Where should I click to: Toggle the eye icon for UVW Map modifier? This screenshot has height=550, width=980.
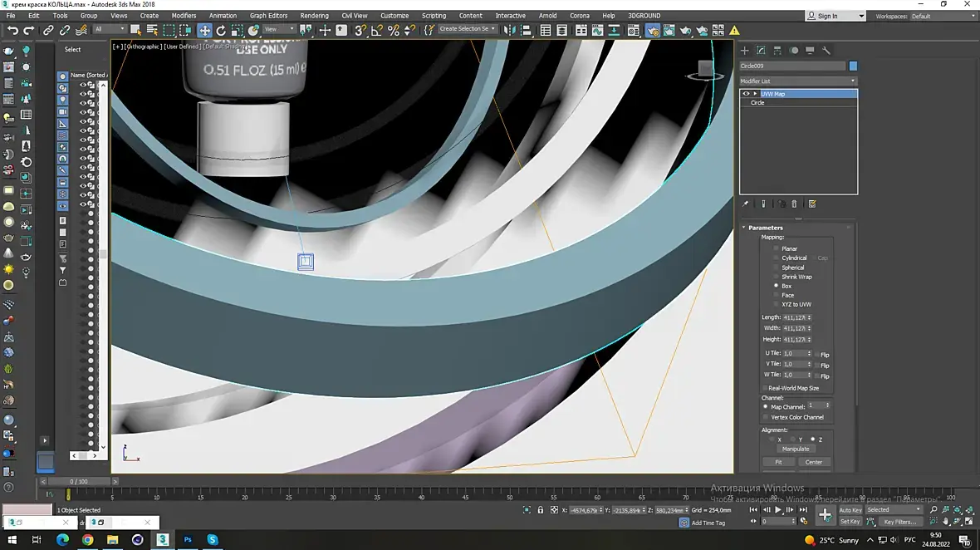pyautogui.click(x=746, y=94)
